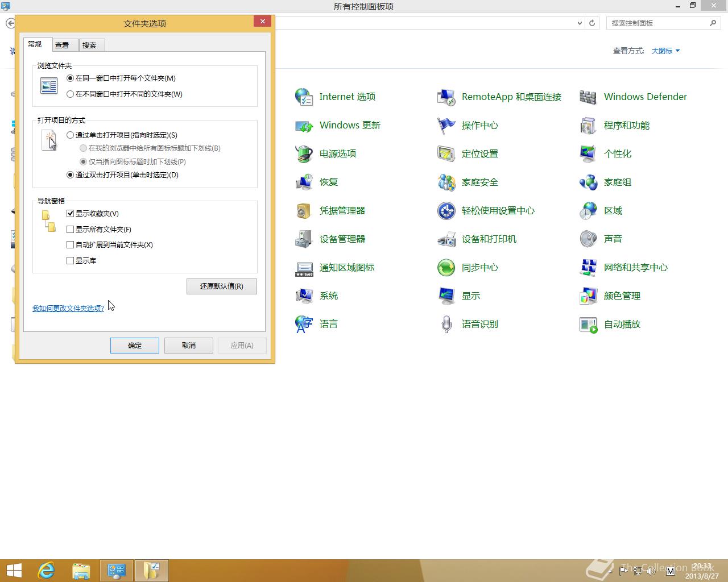Open Windows Defender icon
728x582 pixels.
coord(588,97)
